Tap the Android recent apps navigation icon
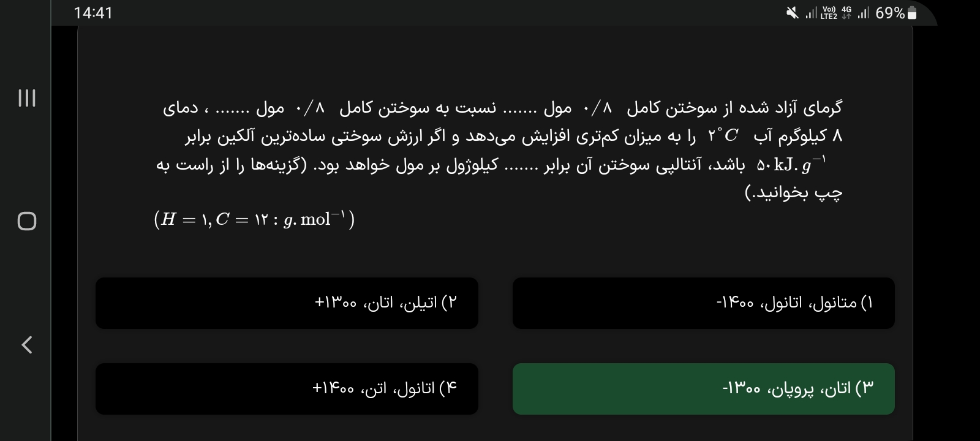Viewport: 980px width, 441px height. tap(26, 98)
